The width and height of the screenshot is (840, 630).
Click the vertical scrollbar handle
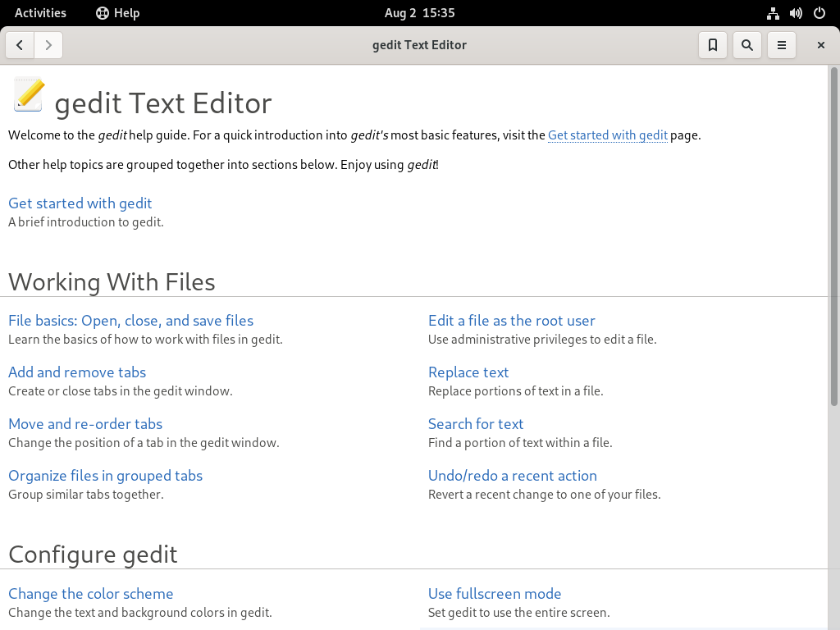(x=833, y=237)
